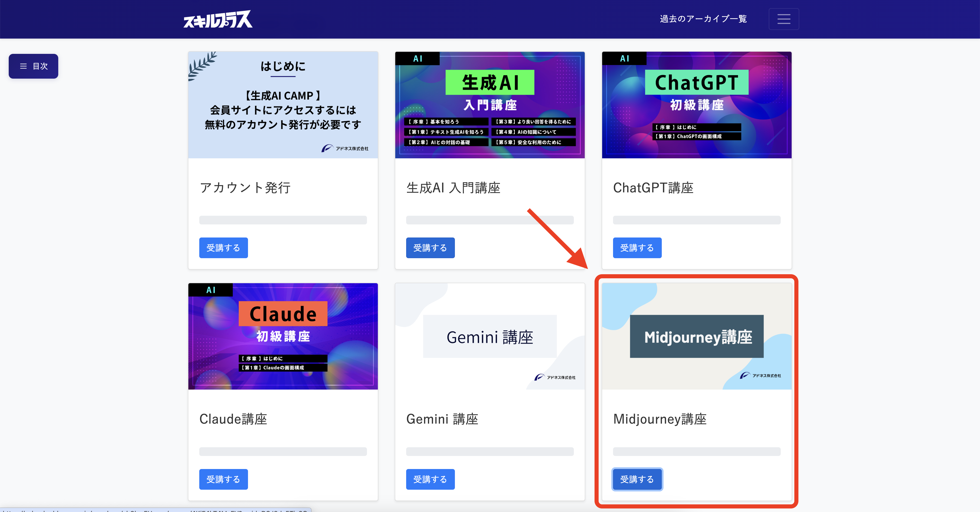The width and height of the screenshot is (980, 512).
Task: Open the 生成AI 入門講座 thumbnail image
Action: pos(490,105)
